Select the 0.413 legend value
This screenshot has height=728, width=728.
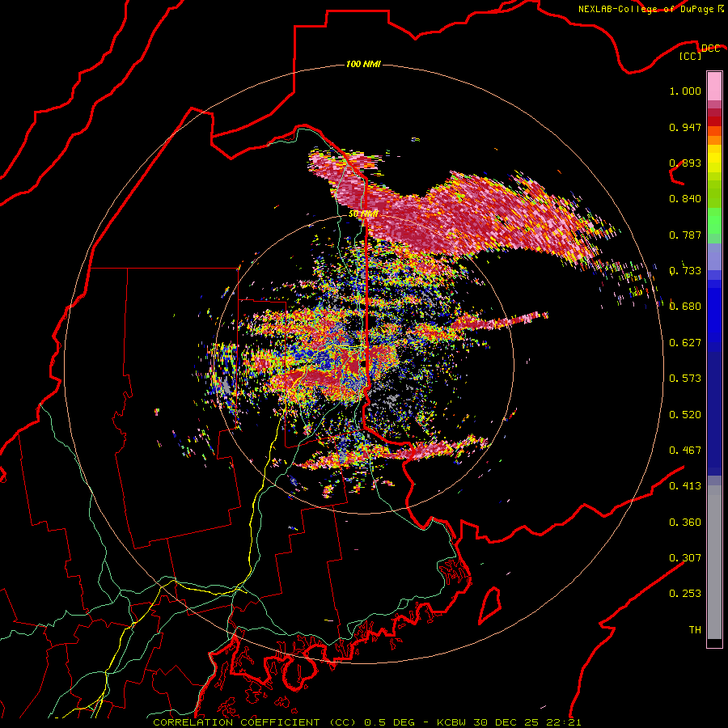point(685,486)
